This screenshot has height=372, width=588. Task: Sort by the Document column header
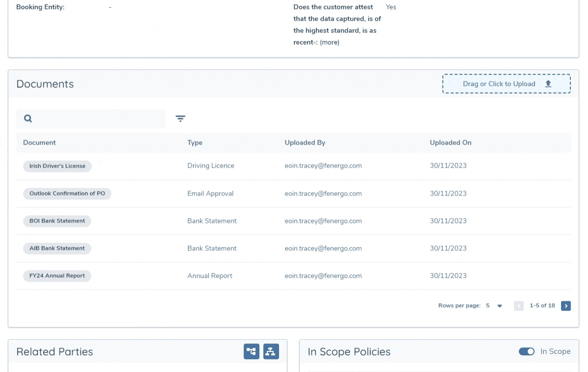[x=39, y=143]
